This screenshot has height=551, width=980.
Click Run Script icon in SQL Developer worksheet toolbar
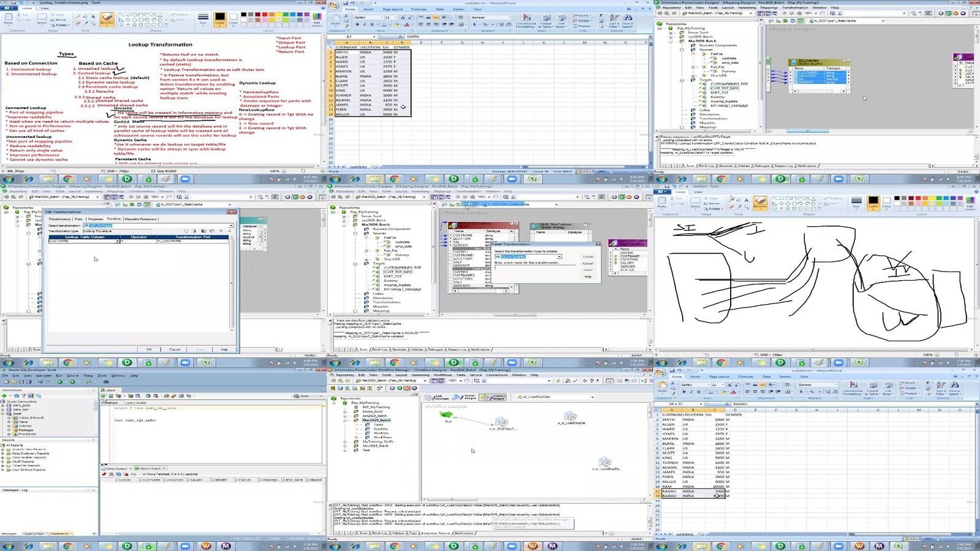(x=111, y=396)
